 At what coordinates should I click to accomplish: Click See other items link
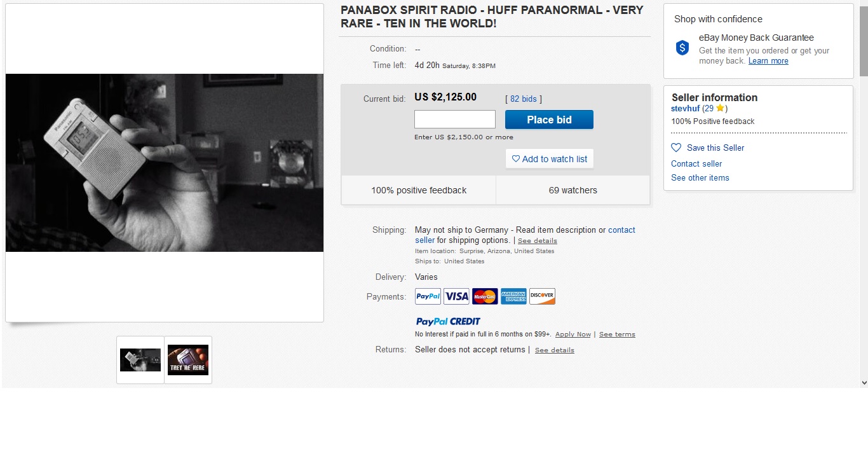coord(700,177)
